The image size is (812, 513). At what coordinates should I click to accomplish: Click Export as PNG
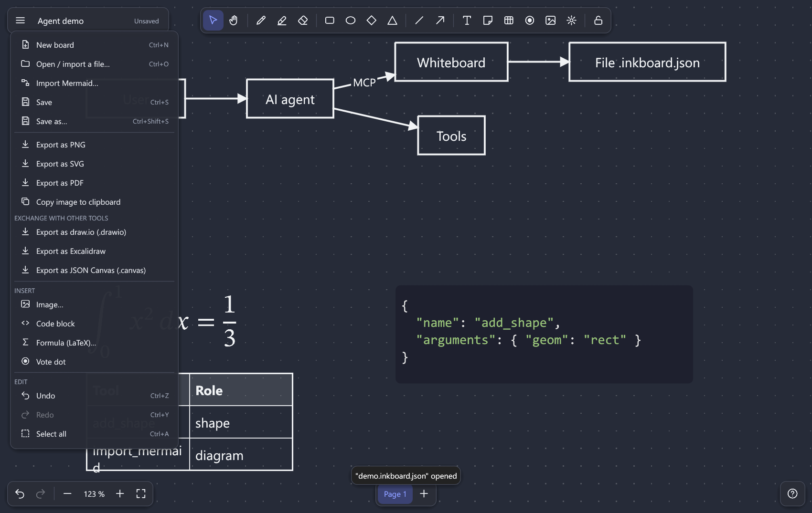pos(95,145)
